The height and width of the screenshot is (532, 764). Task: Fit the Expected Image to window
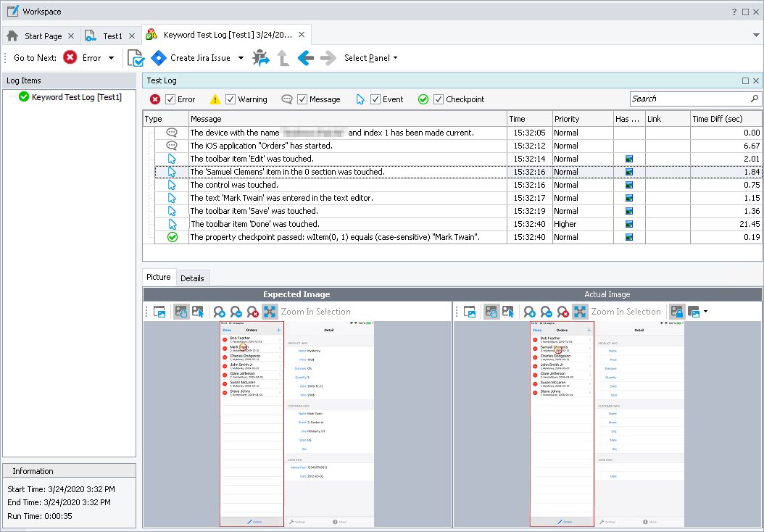tap(270, 312)
